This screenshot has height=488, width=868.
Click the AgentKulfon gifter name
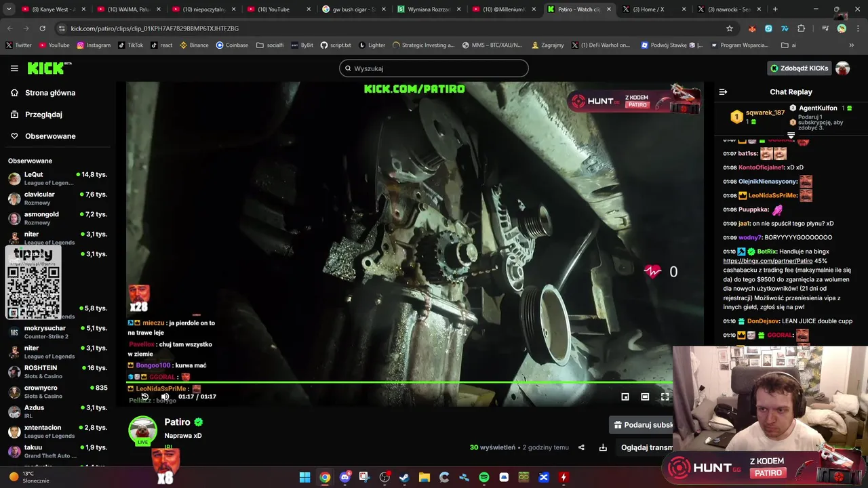pyautogui.click(x=818, y=108)
